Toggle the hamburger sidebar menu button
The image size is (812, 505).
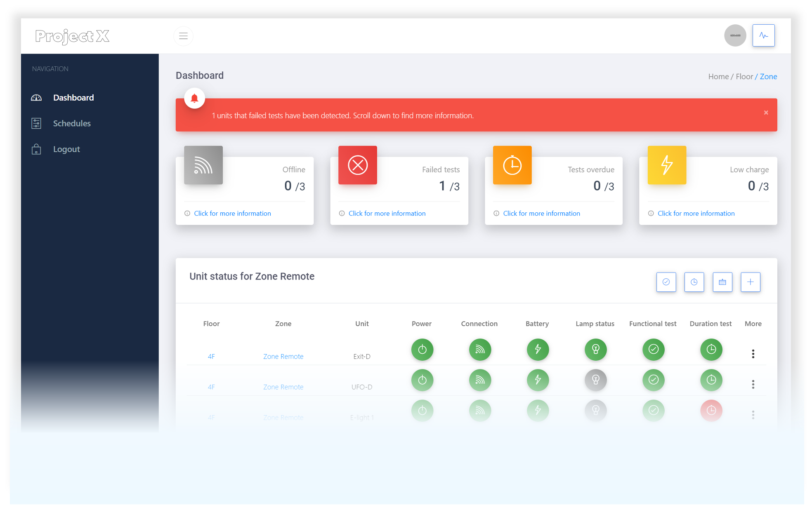[183, 36]
